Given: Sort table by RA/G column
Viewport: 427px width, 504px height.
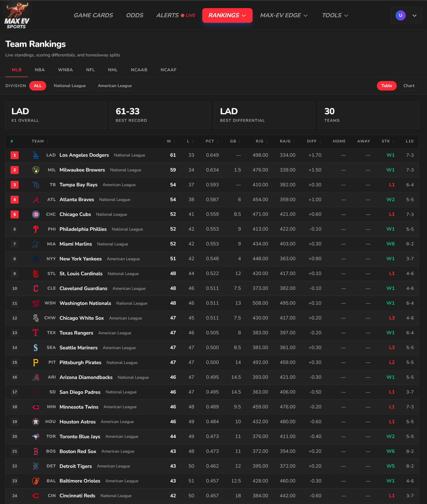Looking at the screenshot, I should 287,141.
